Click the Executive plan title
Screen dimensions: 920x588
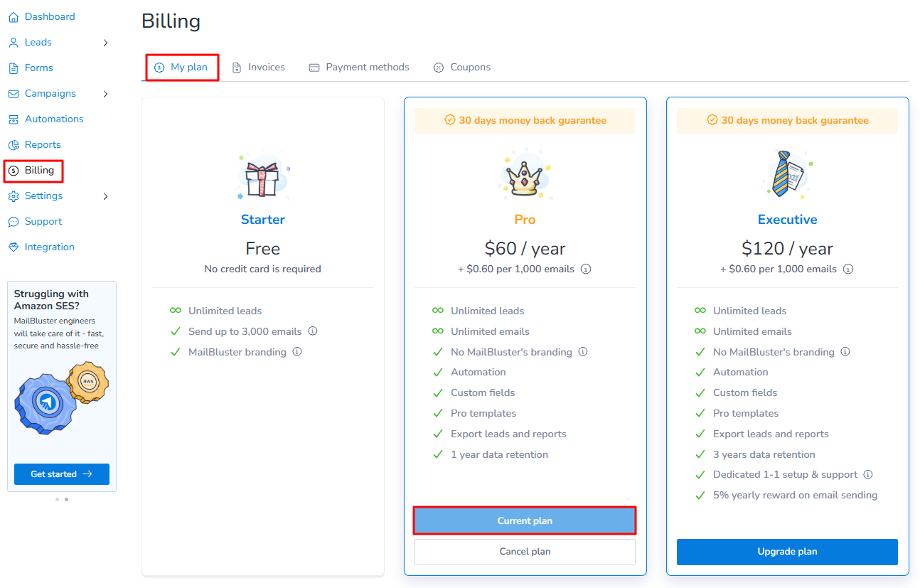(x=787, y=220)
